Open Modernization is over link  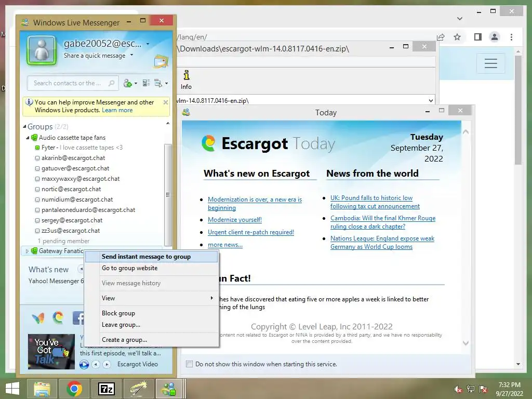tap(255, 204)
